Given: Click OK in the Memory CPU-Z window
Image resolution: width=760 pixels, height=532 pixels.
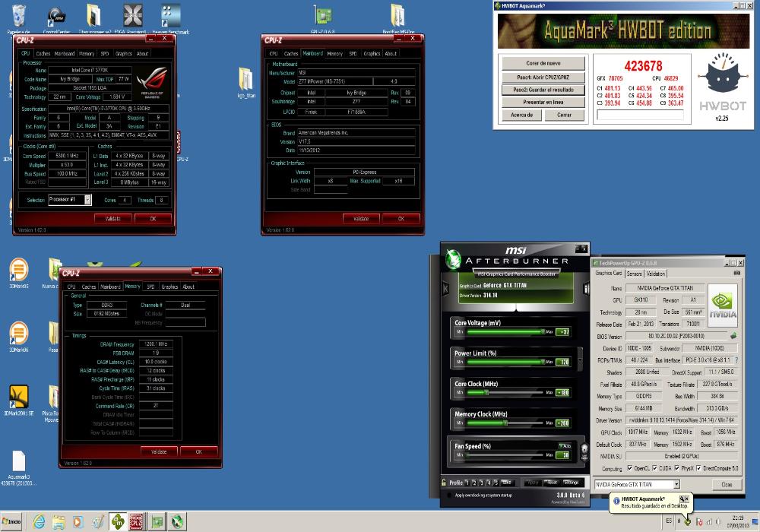Looking at the screenshot, I should 198,451.
